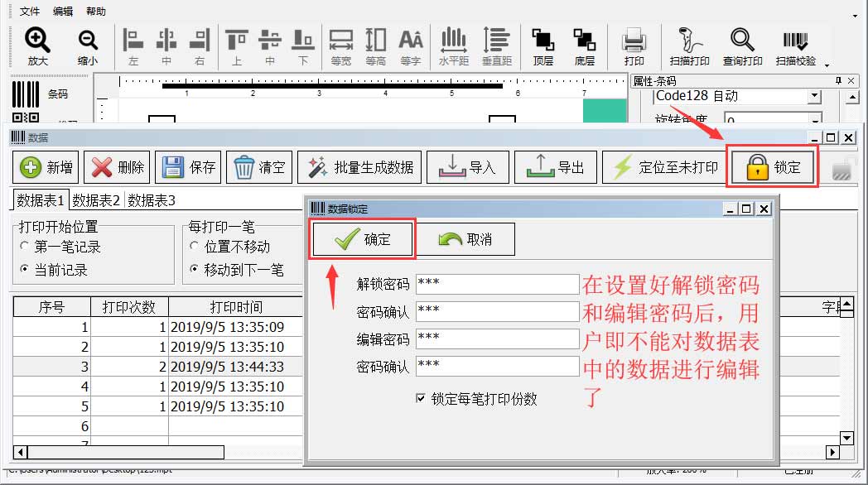Switch to the 数据表2 tab
868x485 pixels.
tap(96, 199)
